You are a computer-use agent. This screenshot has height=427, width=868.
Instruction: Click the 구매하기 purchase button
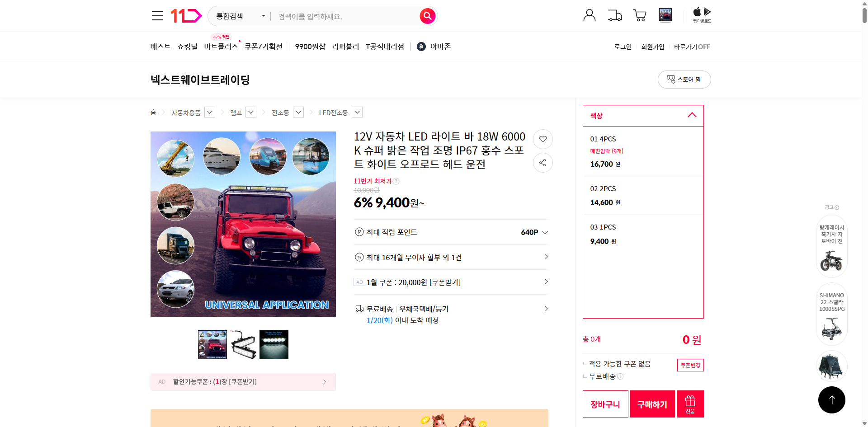pos(652,404)
